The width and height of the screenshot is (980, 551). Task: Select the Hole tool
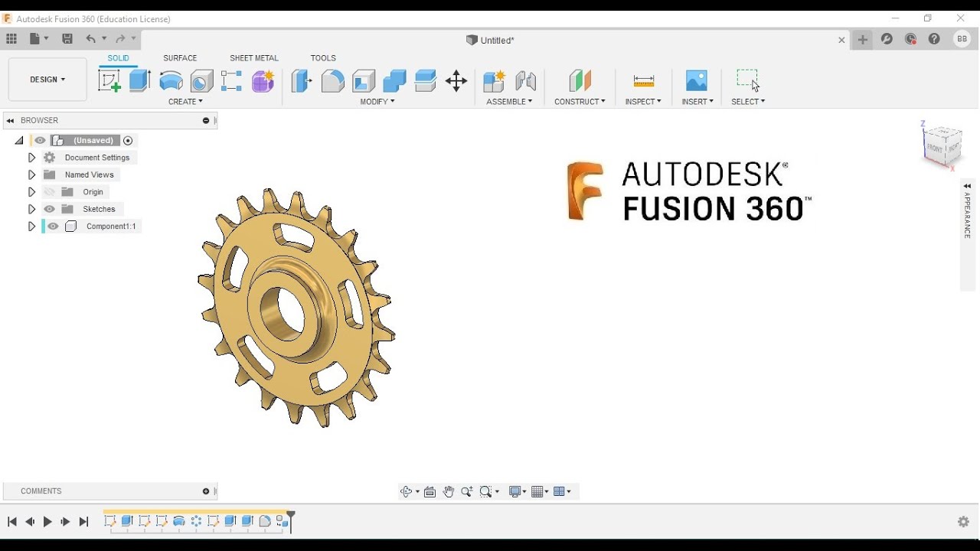tap(202, 80)
